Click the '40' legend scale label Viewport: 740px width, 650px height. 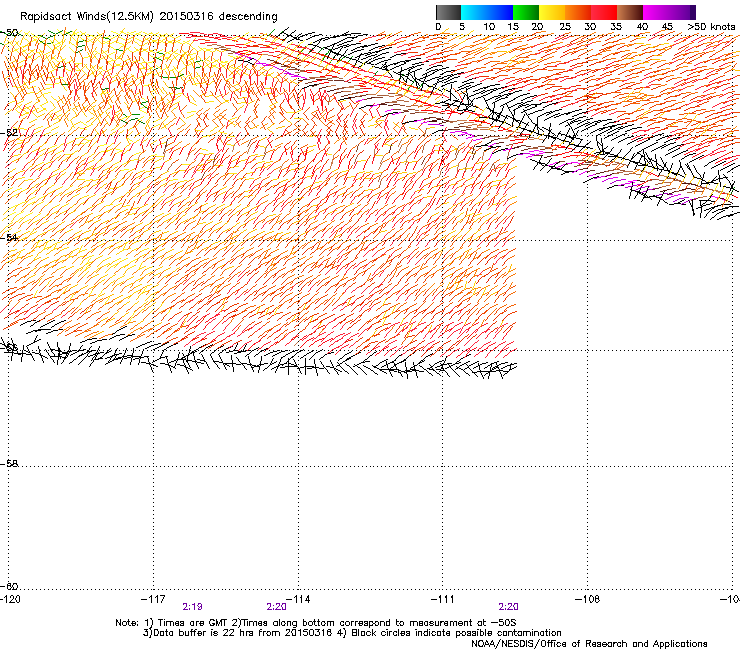pos(642,27)
